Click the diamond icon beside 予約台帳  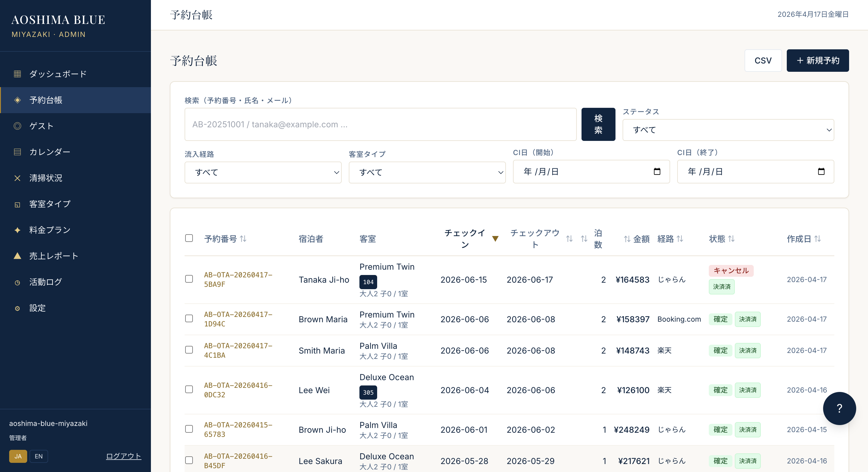tap(17, 100)
